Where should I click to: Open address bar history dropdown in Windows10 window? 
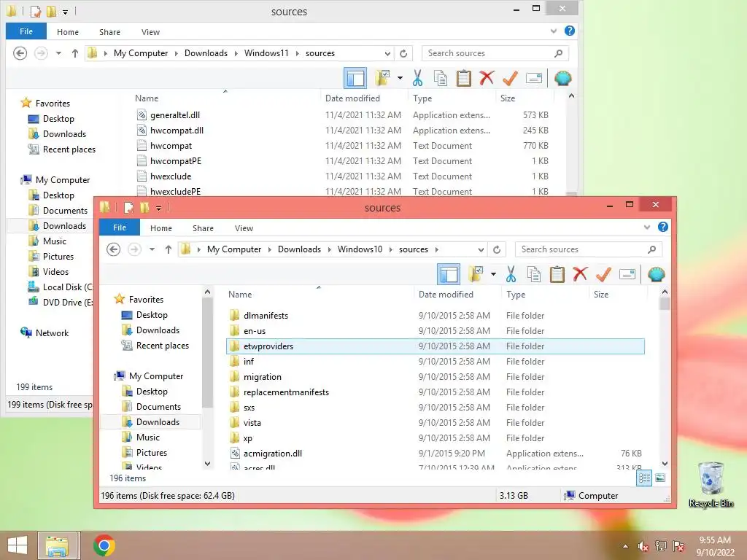pos(481,249)
